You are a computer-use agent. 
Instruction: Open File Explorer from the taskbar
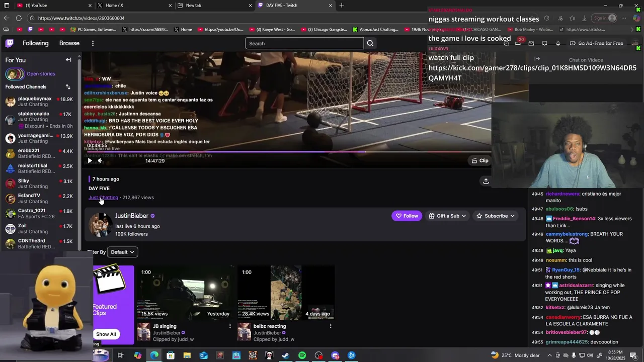click(187, 355)
